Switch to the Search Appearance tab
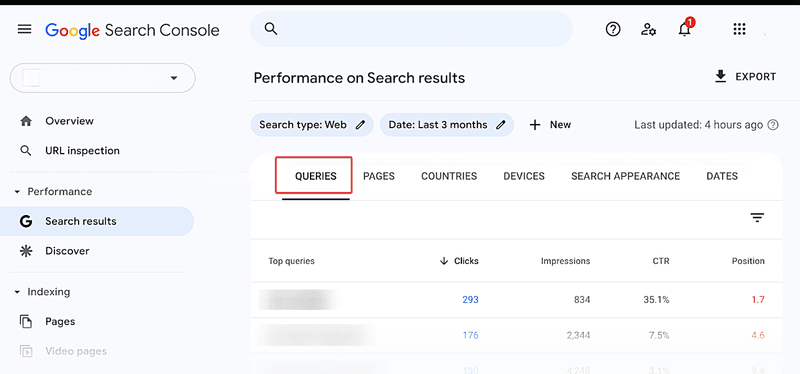The width and height of the screenshot is (800, 374). point(626,177)
